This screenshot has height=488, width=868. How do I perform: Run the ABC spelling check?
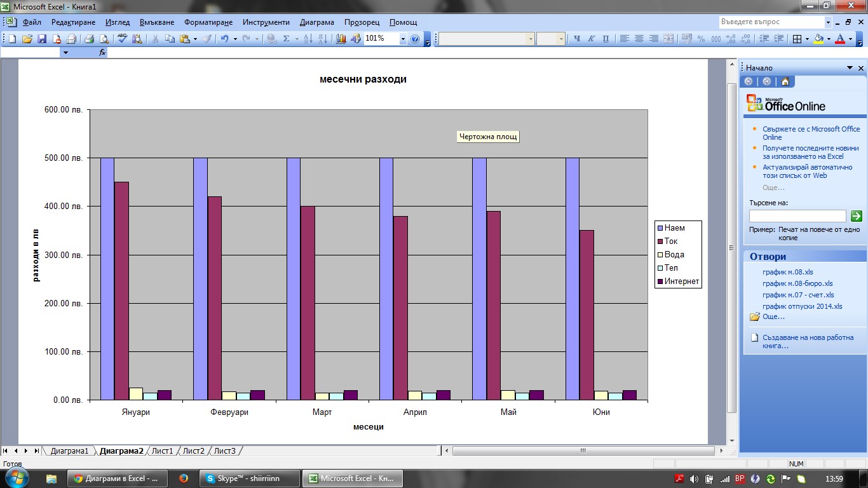(x=123, y=39)
